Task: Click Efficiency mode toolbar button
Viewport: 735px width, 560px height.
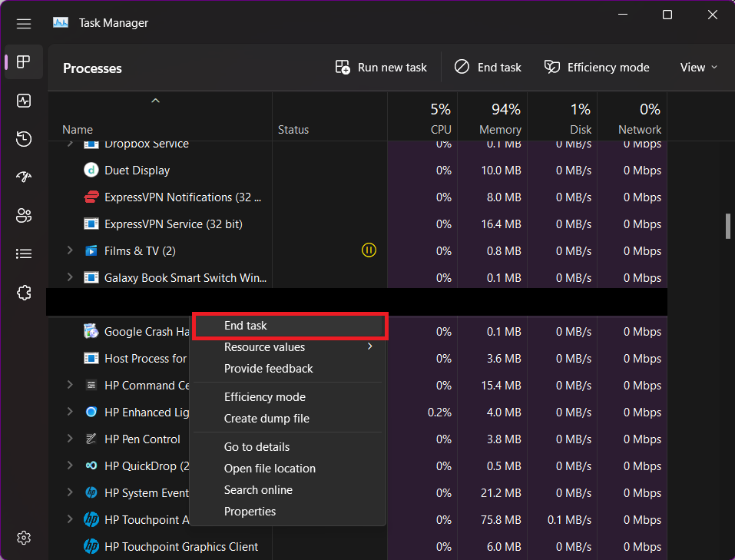Action: pos(597,68)
